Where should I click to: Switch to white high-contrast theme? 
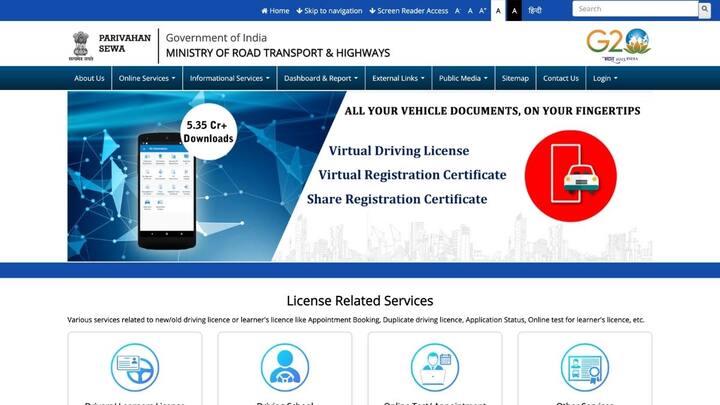tap(498, 10)
